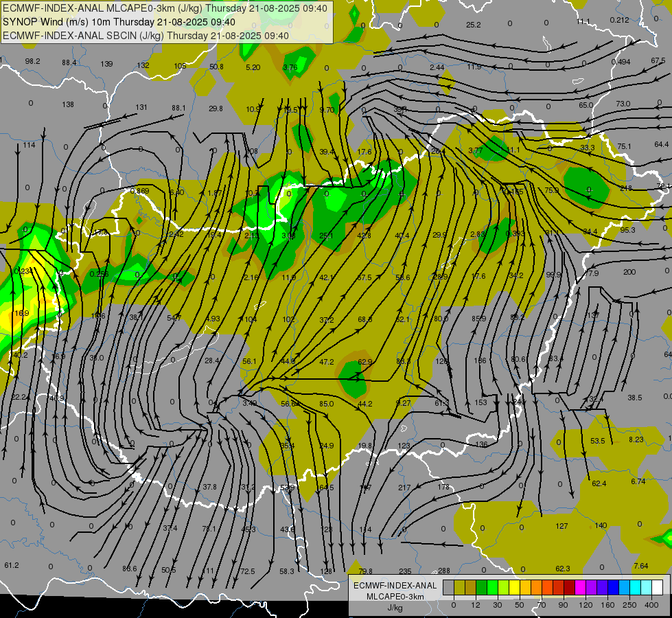This screenshot has width=672, height=618.
Task: Click legend scale value 400
Action: (x=651, y=605)
